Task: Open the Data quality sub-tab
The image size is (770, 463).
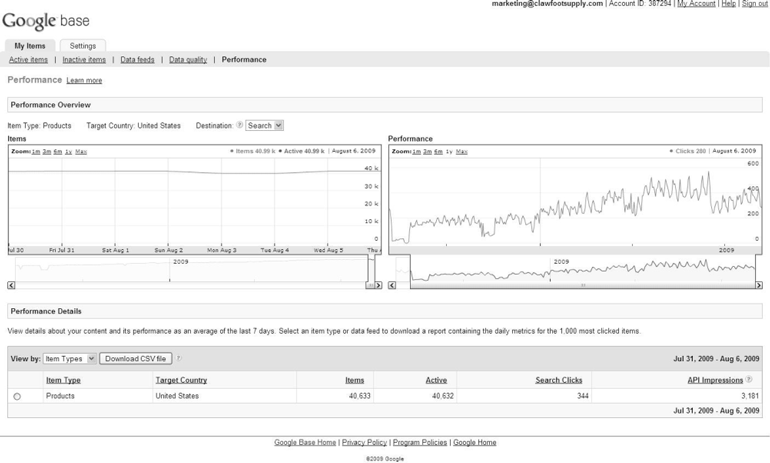Action: coord(188,59)
